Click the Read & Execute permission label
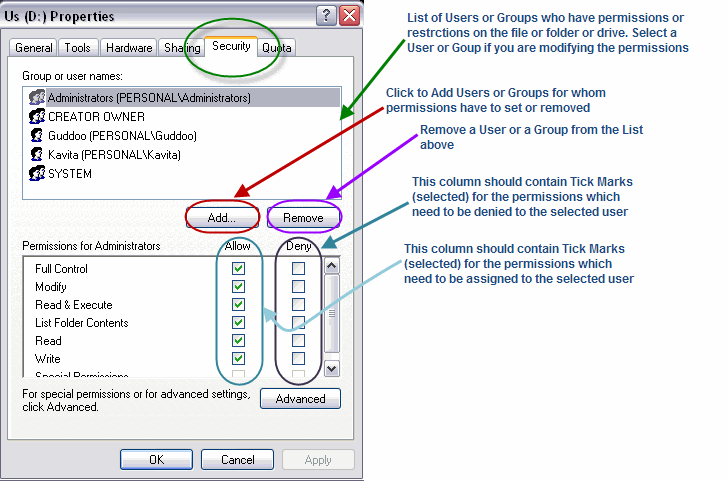The width and height of the screenshot is (728, 481). click(x=74, y=305)
